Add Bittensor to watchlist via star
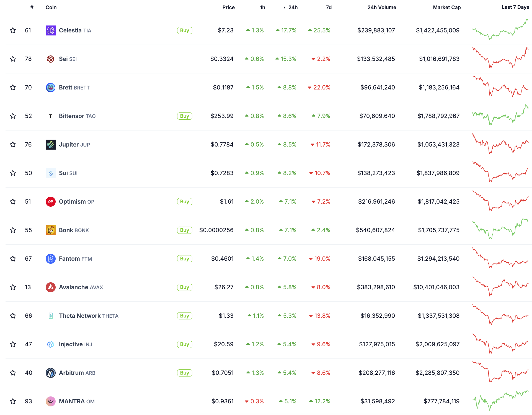Image resolution: width=532 pixels, height=415 pixels. coord(13,116)
